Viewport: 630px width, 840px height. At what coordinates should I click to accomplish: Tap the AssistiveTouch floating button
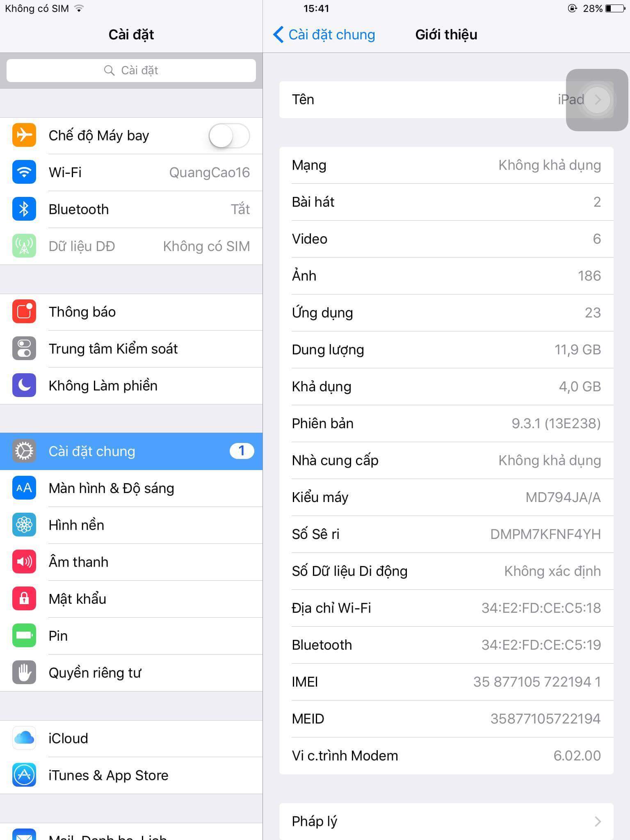coord(597,100)
